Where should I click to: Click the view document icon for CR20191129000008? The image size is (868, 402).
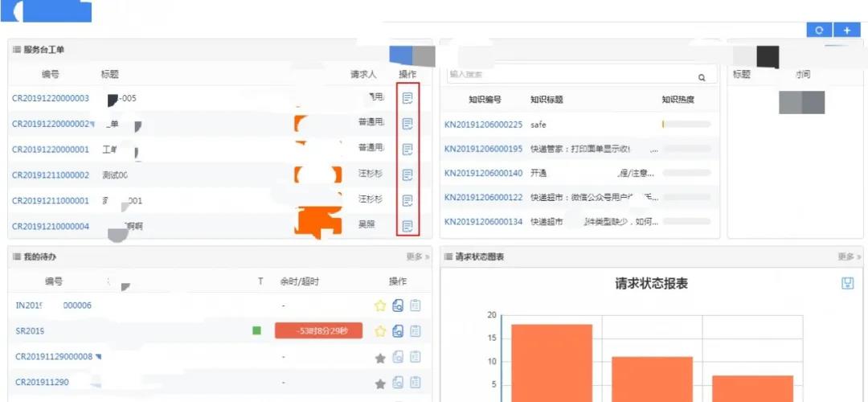[398, 357]
